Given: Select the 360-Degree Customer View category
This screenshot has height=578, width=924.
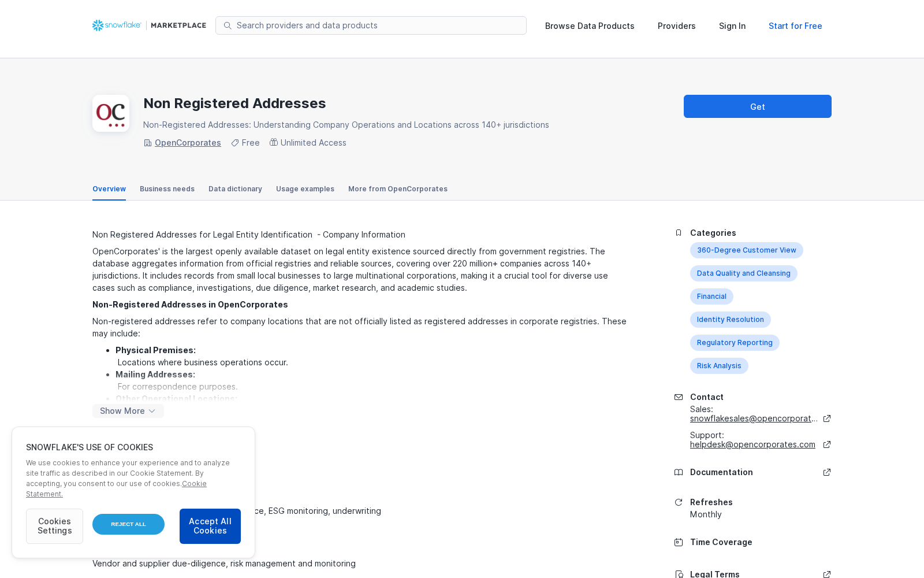Looking at the screenshot, I should point(747,250).
